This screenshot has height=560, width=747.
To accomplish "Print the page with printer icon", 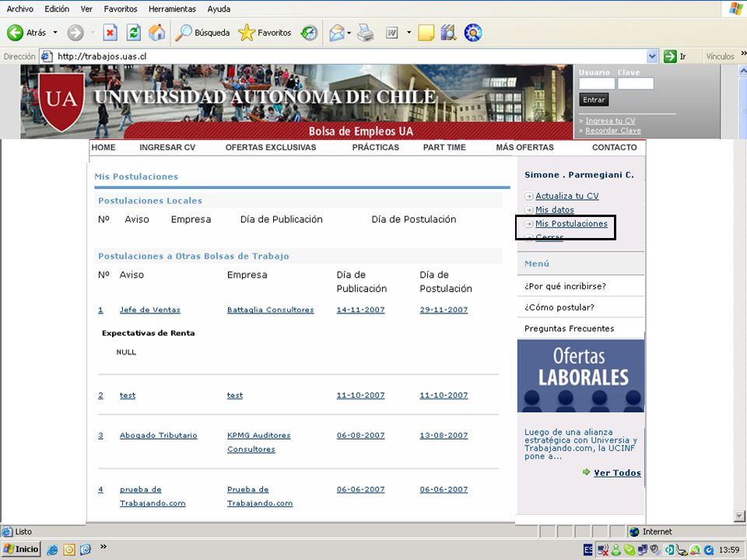I will [x=366, y=33].
